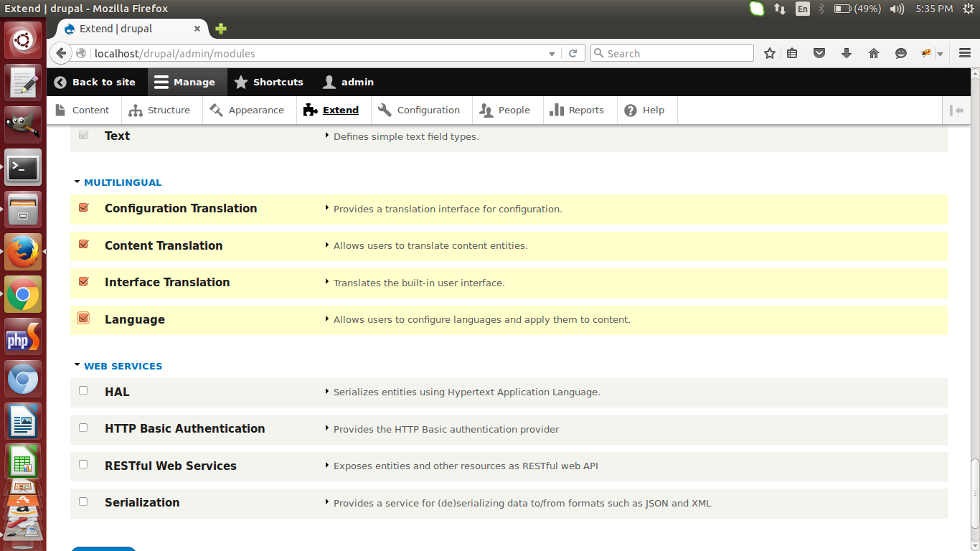Reload the current page
Image resolution: width=980 pixels, height=551 pixels.
pyautogui.click(x=573, y=53)
